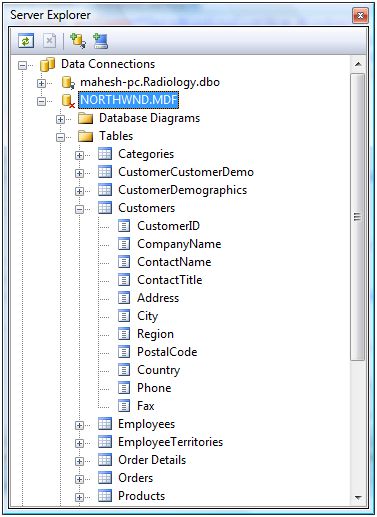This screenshot has width=377, height=517.
Task: Click the CompanyName column icon
Action: pos(124,244)
